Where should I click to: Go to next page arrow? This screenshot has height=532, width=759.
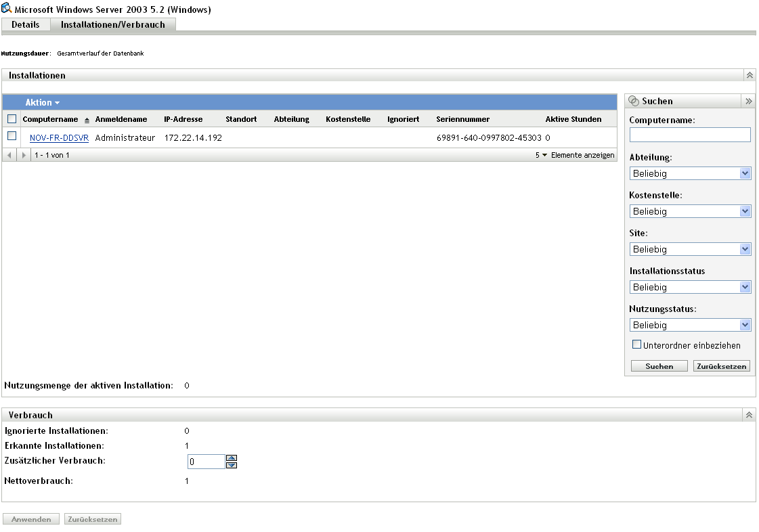(24, 155)
